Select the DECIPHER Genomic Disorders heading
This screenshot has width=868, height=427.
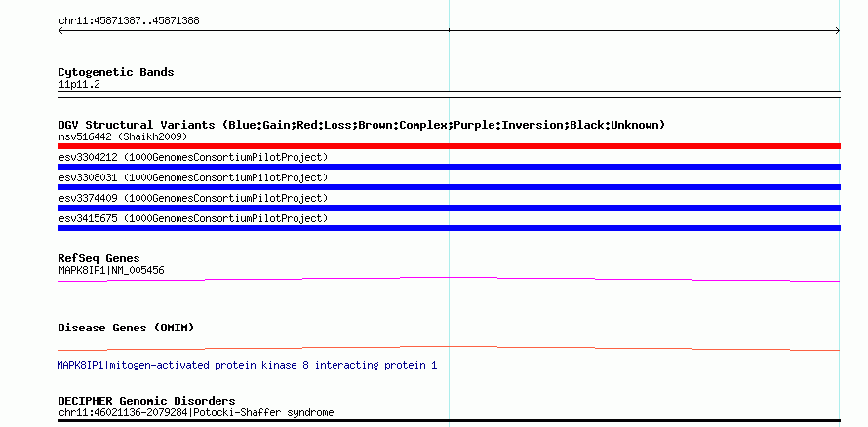click(x=146, y=401)
